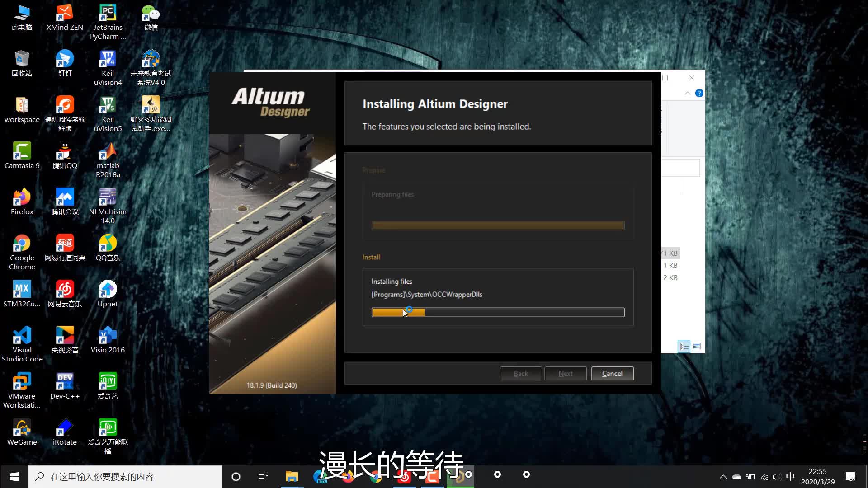This screenshot has height=488, width=868.
Task: Click the help icon in the Explorer window
Action: (699, 93)
